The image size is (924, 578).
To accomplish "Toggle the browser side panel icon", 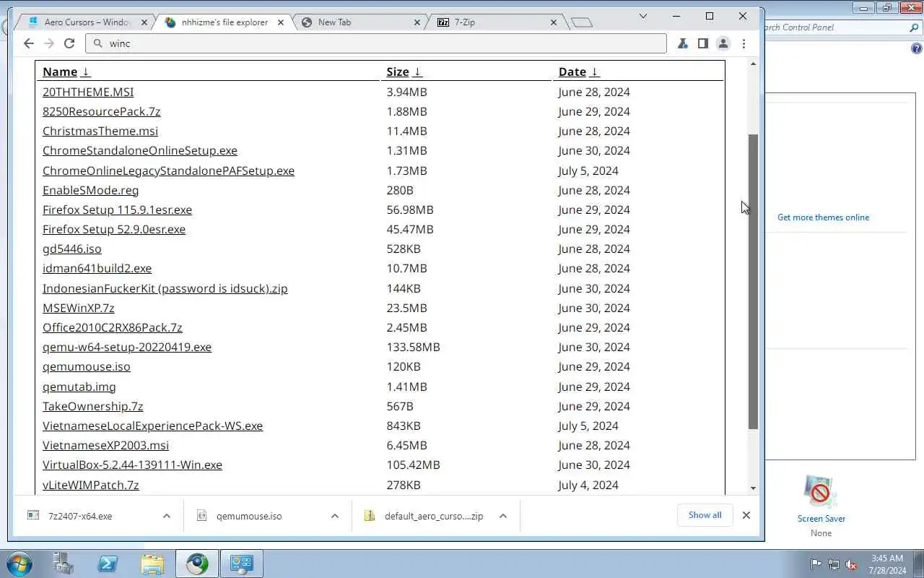I will [x=702, y=43].
